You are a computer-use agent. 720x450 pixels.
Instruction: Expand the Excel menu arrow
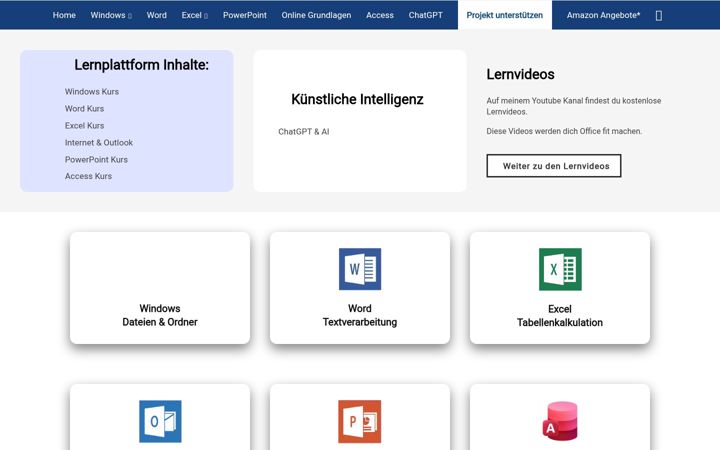pos(206,16)
